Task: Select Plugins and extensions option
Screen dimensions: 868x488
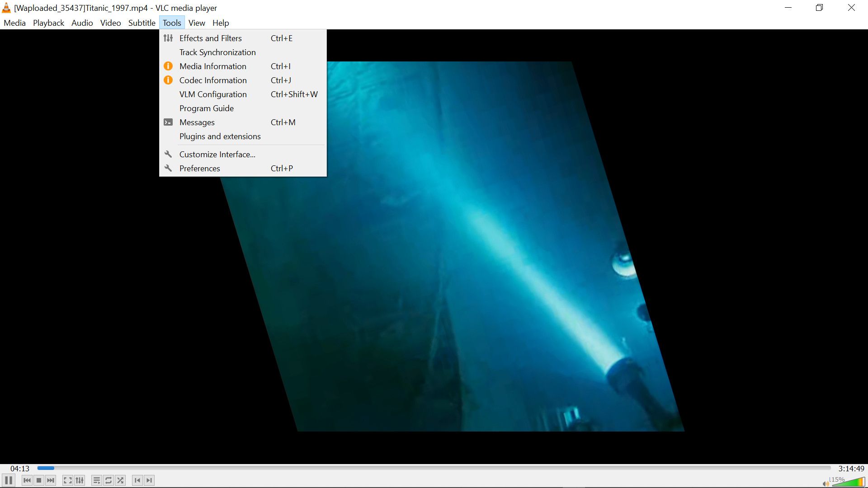Action: (220, 136)
